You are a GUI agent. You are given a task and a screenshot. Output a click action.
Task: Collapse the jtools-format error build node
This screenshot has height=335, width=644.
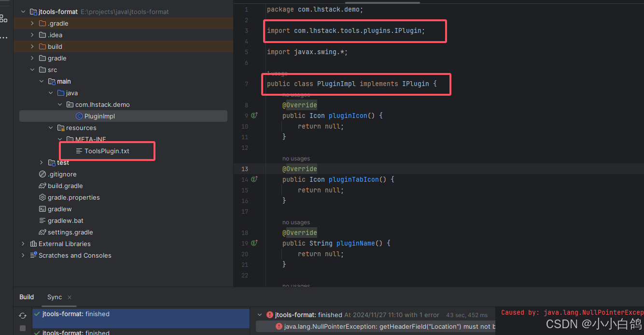[x=260, y=315]
